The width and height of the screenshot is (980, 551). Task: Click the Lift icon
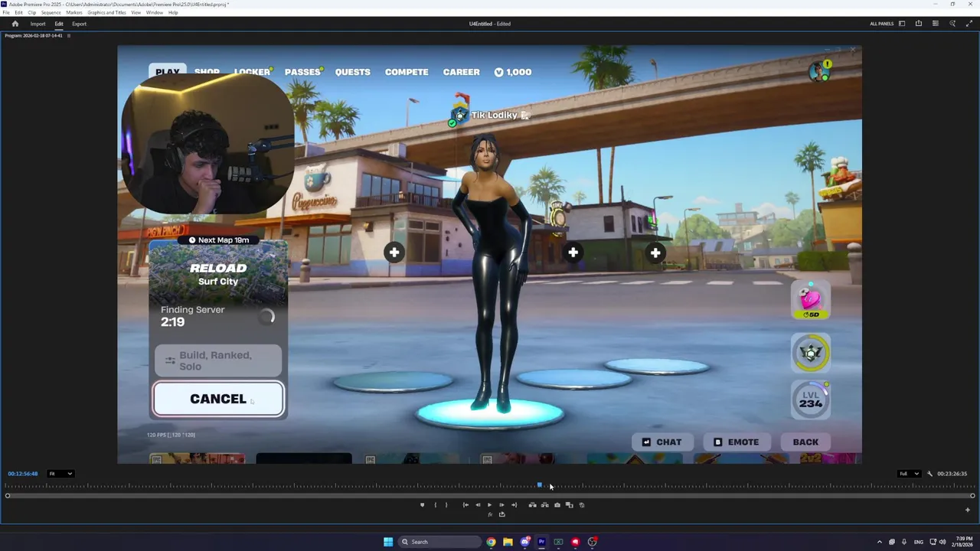[x=532, y=505]
